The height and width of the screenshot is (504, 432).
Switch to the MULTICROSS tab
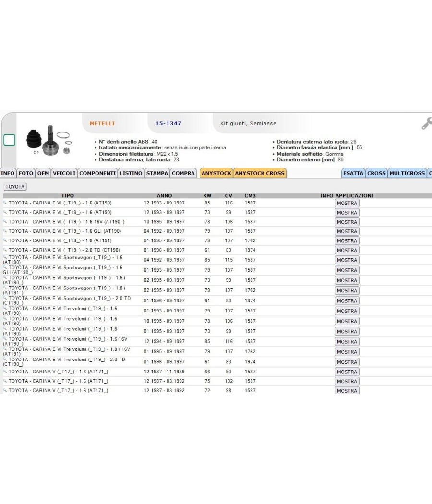pyautogui.click(x=407, y=173)
